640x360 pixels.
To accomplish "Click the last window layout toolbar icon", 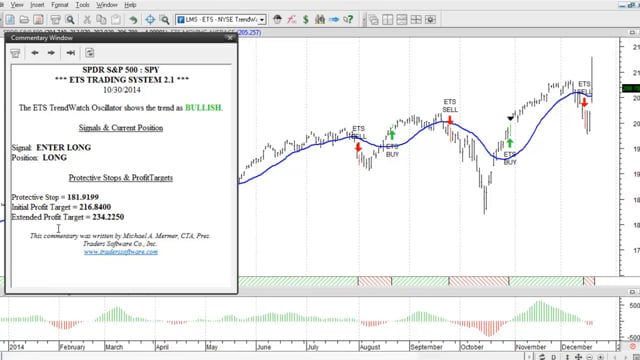I will pyautogui.click(x=430, y=19).
